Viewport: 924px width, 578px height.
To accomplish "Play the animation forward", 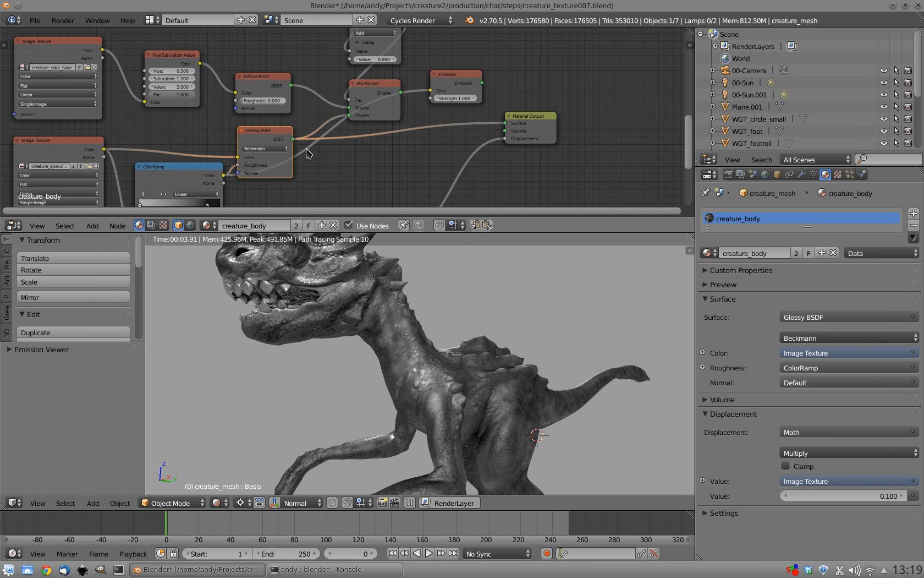I will [x=428, y=553].
